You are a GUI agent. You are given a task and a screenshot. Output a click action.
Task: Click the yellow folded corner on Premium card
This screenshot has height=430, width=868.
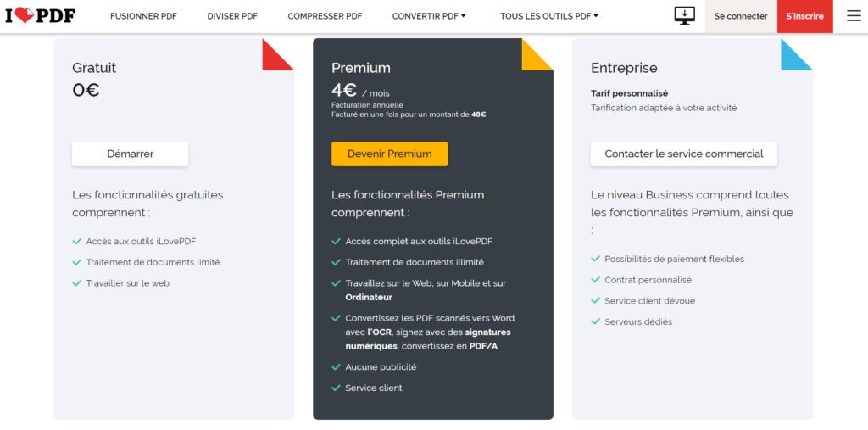tap(537, 54)
